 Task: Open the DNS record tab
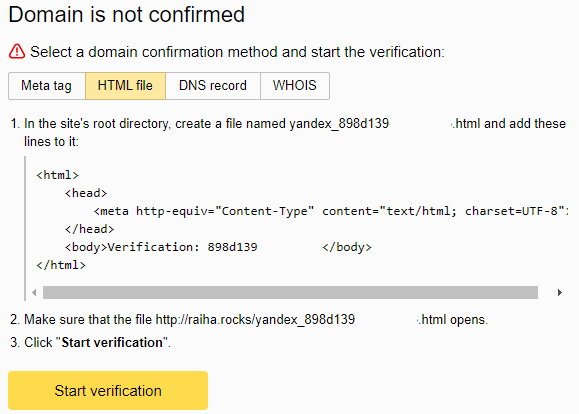pyautogui.click(x=213, y=86)
